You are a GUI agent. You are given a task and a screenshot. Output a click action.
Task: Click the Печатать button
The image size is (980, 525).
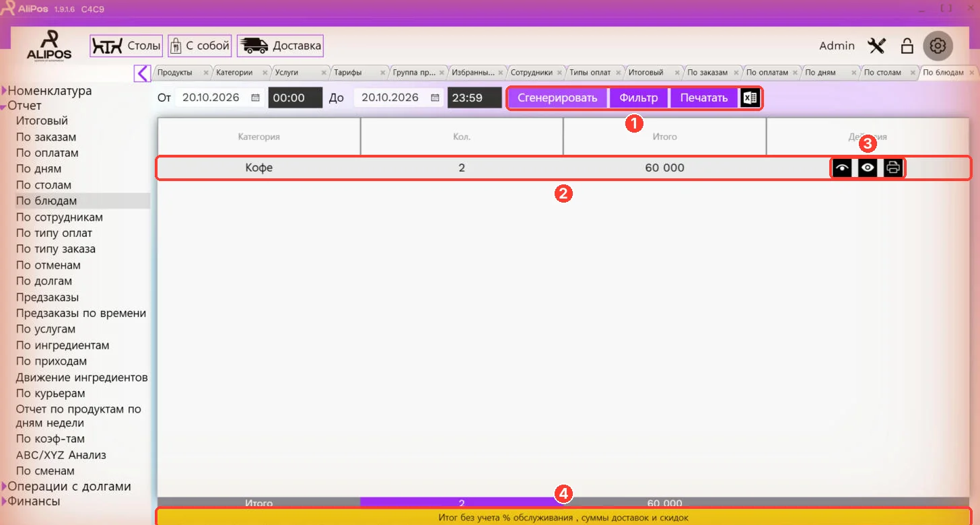[x=704, y=98]
